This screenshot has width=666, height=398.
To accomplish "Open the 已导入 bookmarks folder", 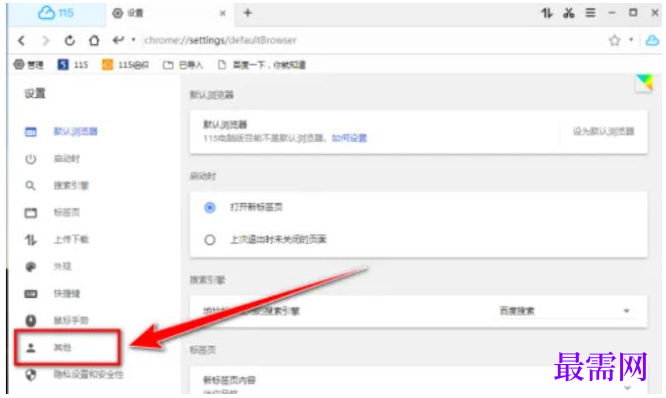I will tap(183, 65).
